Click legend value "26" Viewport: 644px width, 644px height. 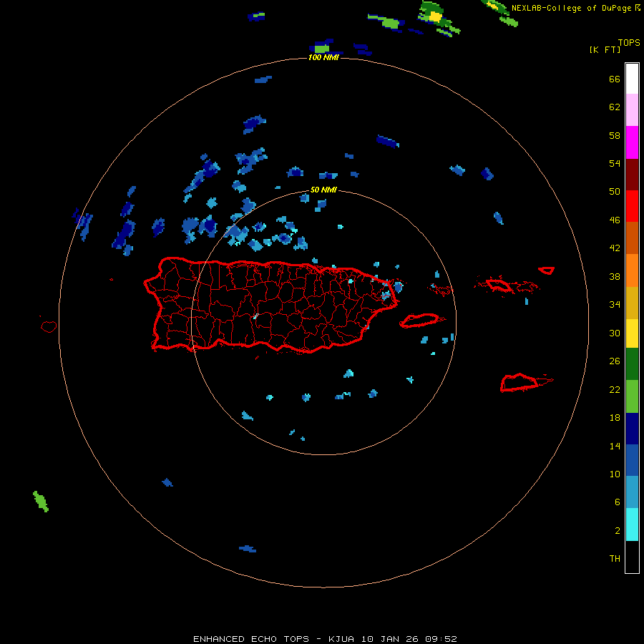615,361
